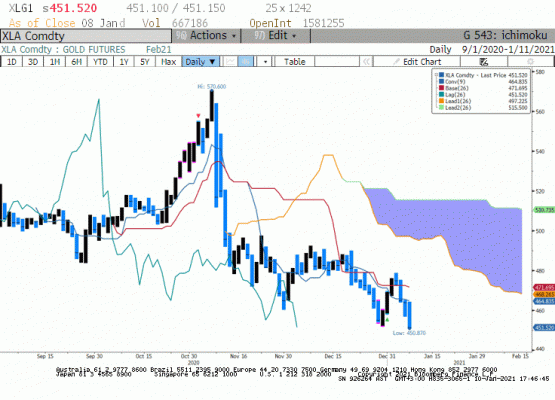Open the Daily periodicity dropdown
This screenshot has width=555, height=400.
point(201,62)
